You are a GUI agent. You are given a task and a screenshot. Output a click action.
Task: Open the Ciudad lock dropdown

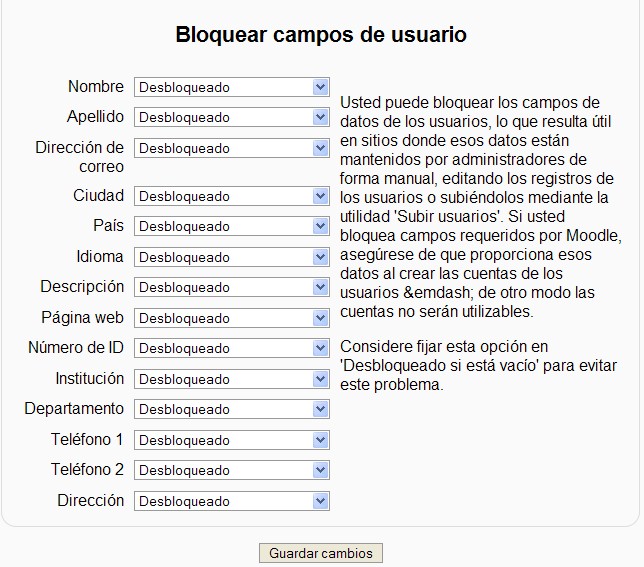pyautogui.click(x=231, y=196)
